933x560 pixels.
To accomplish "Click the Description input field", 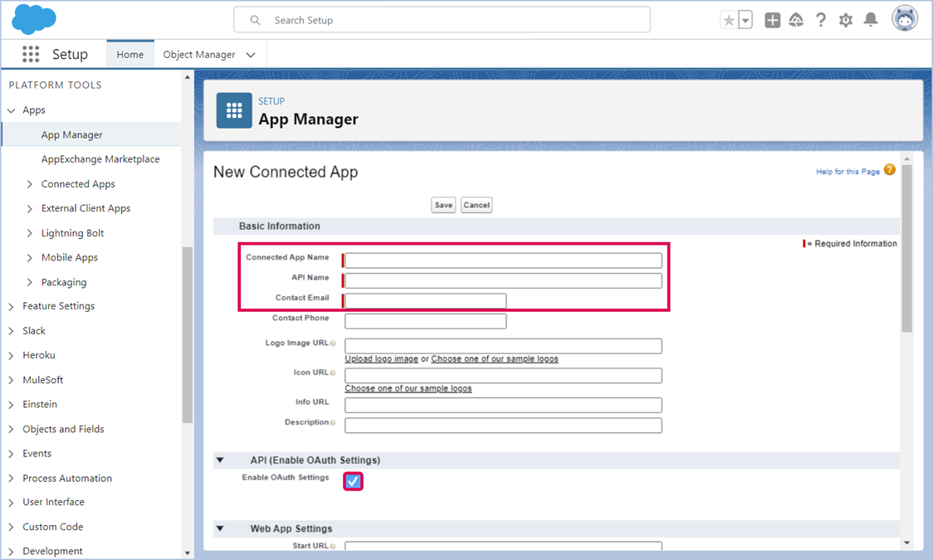I will [x=503, y=426].
